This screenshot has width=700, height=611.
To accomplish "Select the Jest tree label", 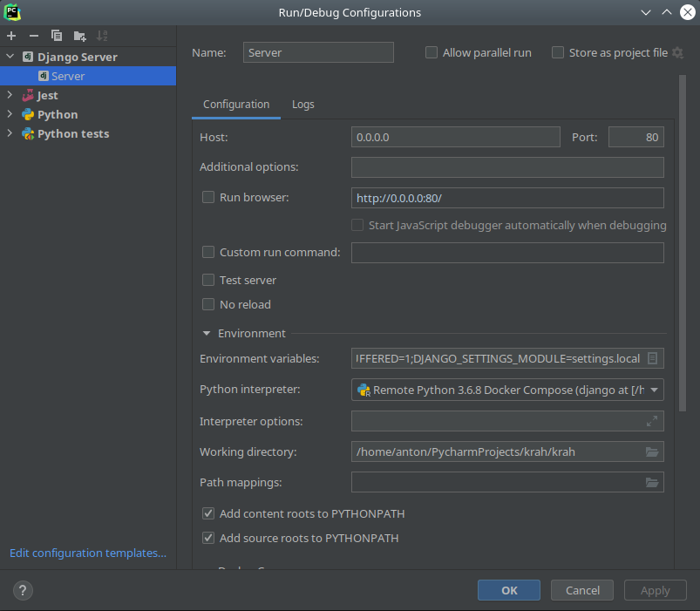I will click(47, 96).
